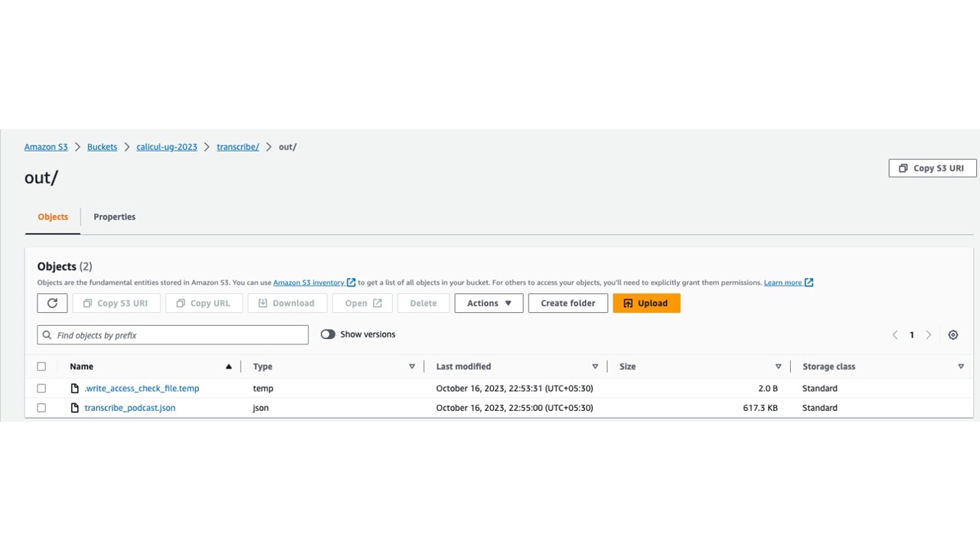Sort using the Size column arrow
The width and height of the screenshot is (980, 551).
[x=778, y=367]
